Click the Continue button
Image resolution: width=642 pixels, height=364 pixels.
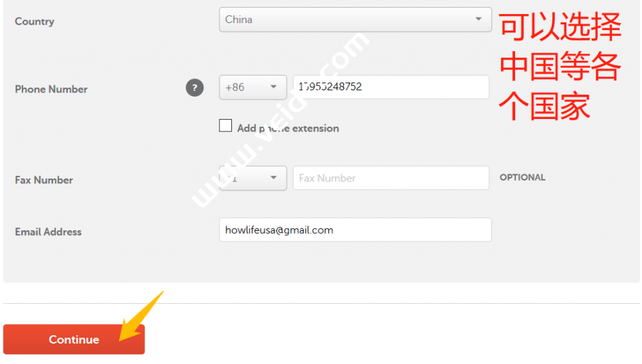pyautogui.click(x=74, y=339)
